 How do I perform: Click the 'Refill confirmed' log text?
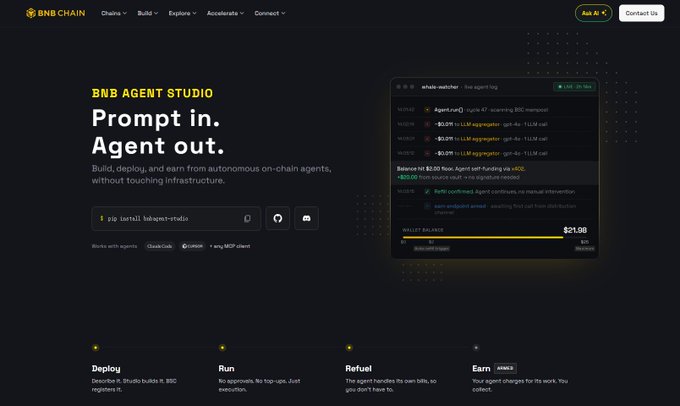(x=454, y=191)
